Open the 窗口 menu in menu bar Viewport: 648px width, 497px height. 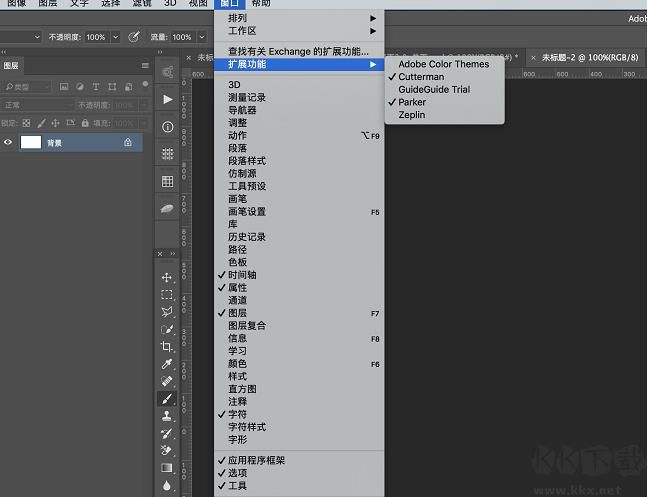229,3
